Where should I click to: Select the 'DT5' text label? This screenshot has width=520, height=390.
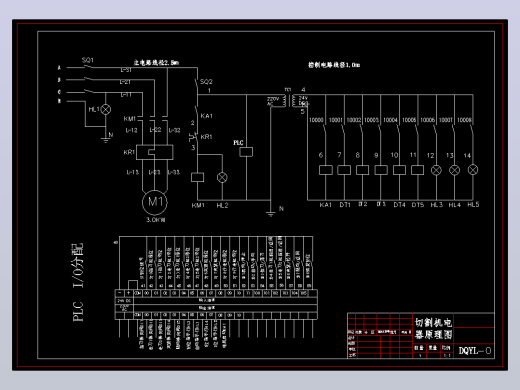tap(417, 205)
